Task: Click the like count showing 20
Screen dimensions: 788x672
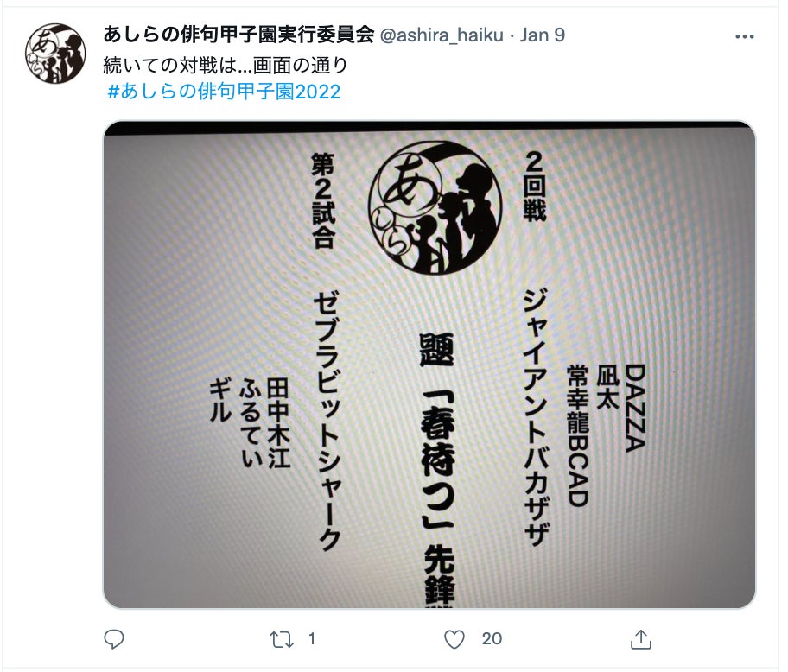Action: (492, 639)
